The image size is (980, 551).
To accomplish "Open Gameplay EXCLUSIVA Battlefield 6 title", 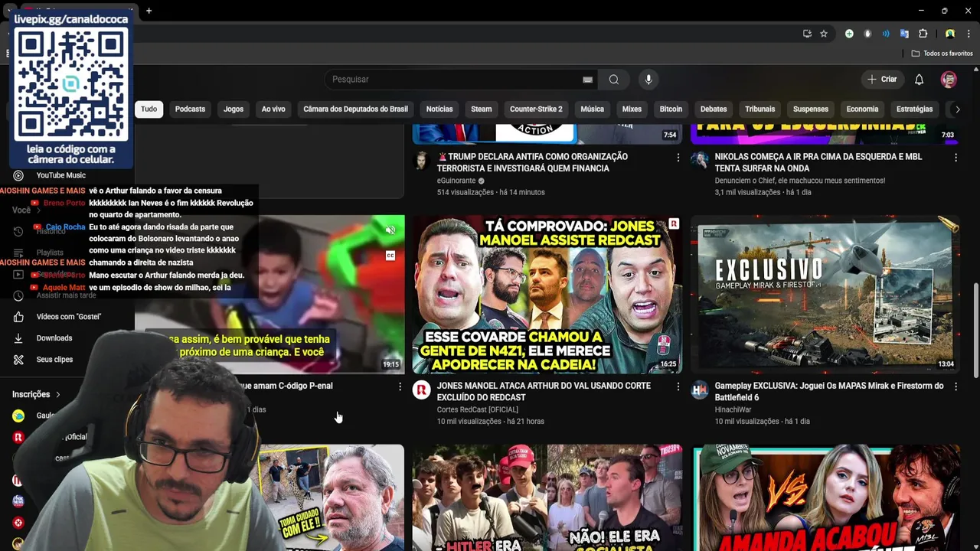I will tap(828, 392).
